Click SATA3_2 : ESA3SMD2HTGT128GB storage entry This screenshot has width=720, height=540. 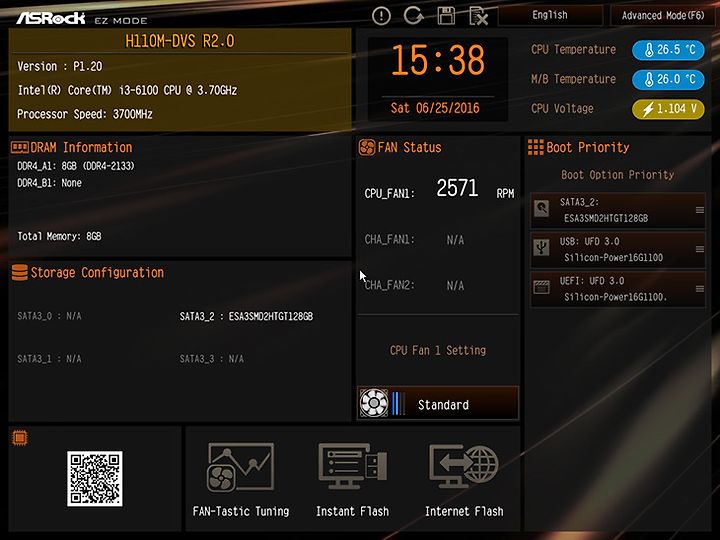(246, 316)
